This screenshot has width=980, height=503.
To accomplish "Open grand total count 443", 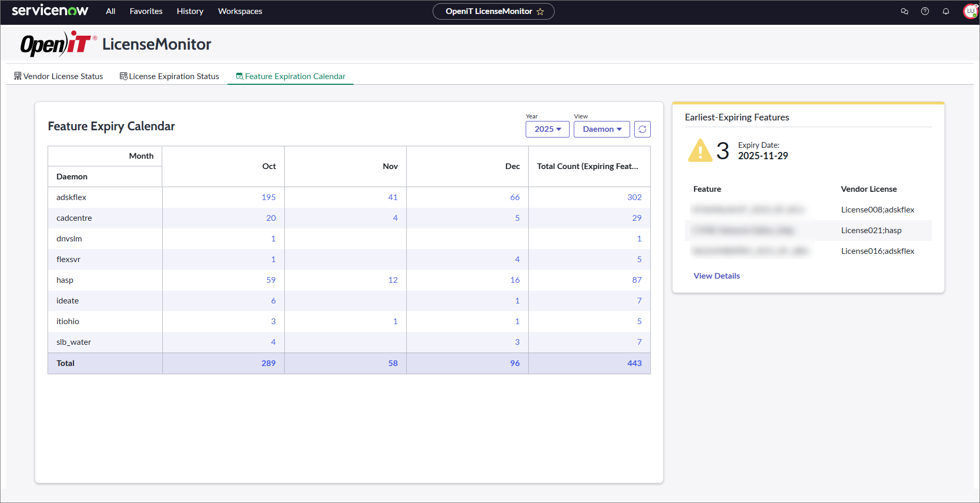I will point(635,363).
